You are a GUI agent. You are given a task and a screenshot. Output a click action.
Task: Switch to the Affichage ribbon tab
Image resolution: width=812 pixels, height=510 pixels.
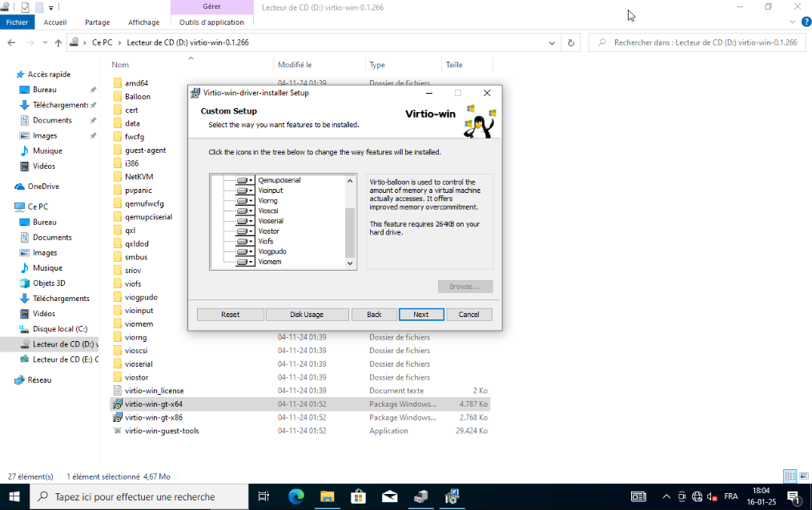point(144,22)
